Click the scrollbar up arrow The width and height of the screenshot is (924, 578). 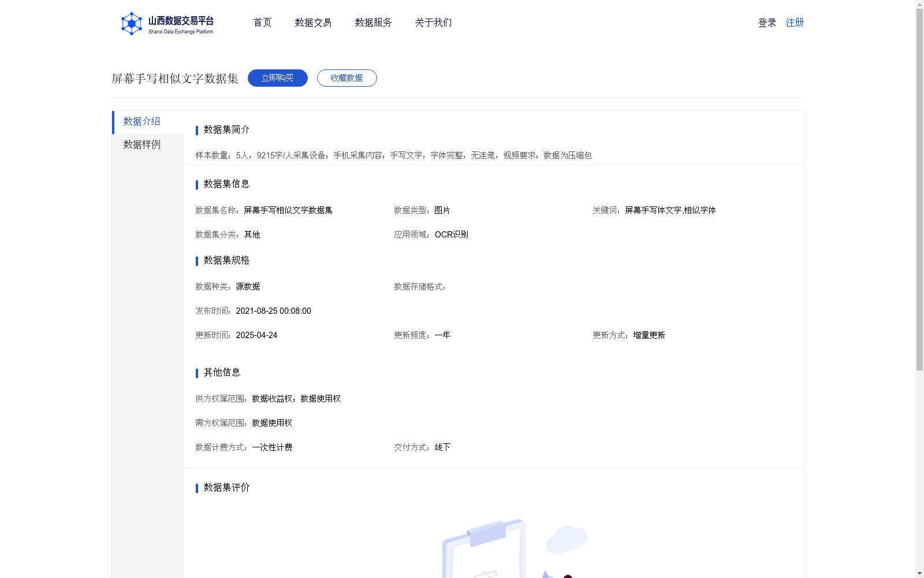coord(919,4)
